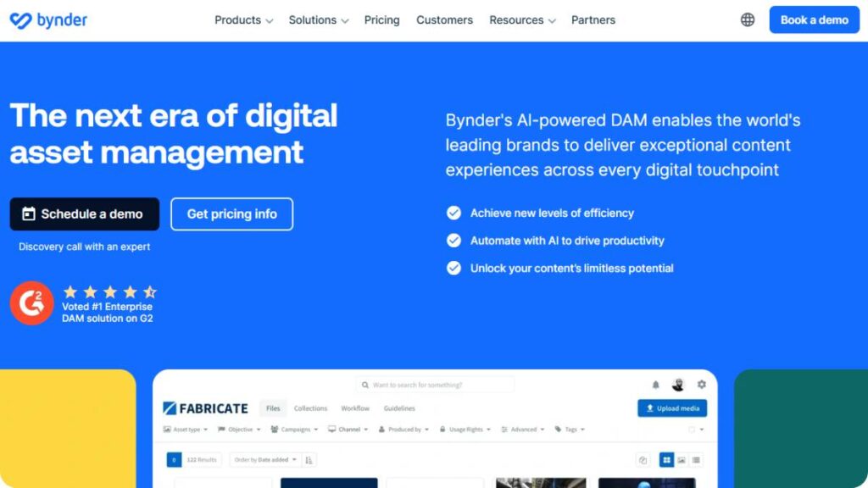Screen dimensions: 868x488
Task: Click the Bynder logo
Action: click(48, 20)
